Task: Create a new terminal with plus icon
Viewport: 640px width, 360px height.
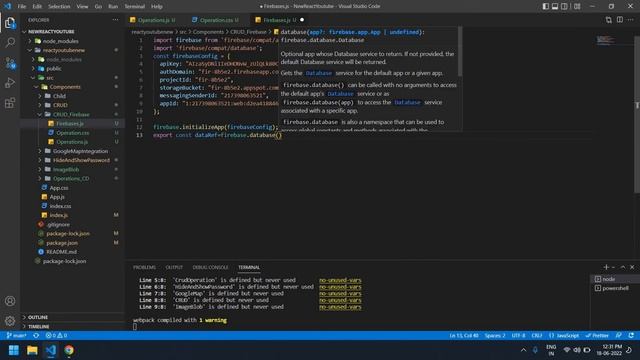Action: pyautogui.click(x=606, y=267)
